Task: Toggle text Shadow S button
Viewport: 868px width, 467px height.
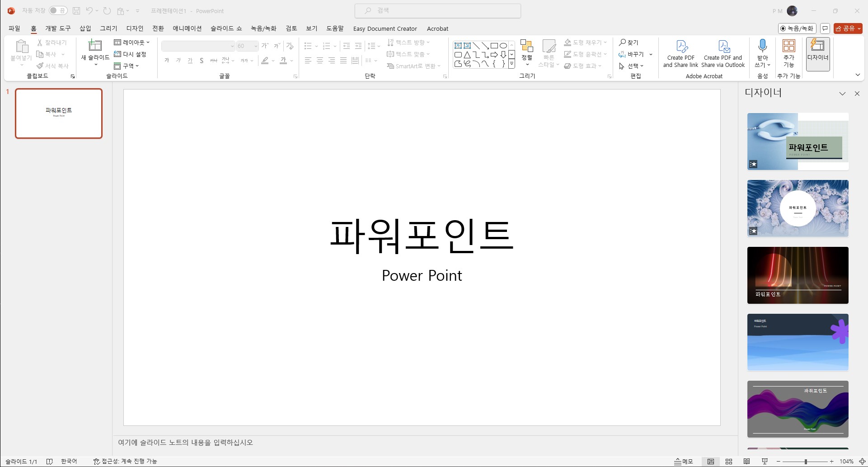Action: (x=202, y=60)
